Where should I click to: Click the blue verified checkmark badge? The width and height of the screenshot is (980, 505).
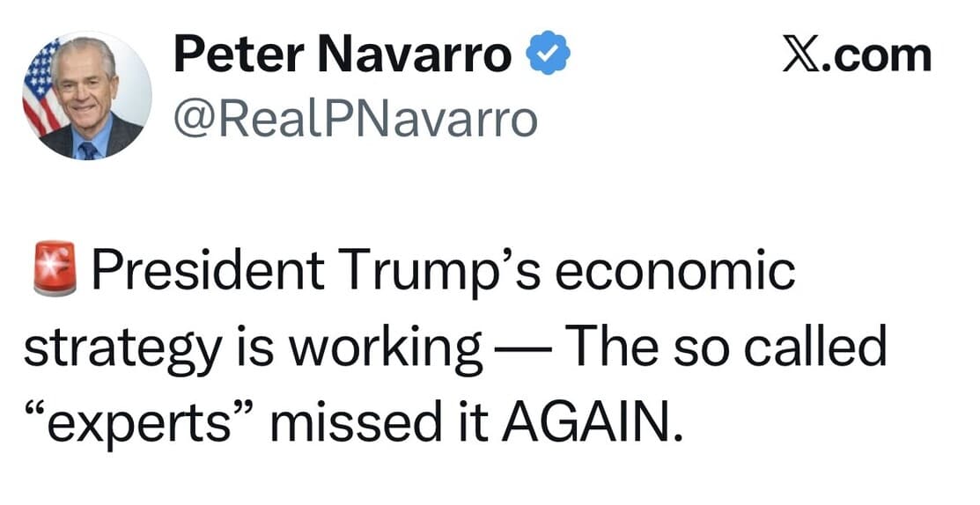click(x=549, y=57)
